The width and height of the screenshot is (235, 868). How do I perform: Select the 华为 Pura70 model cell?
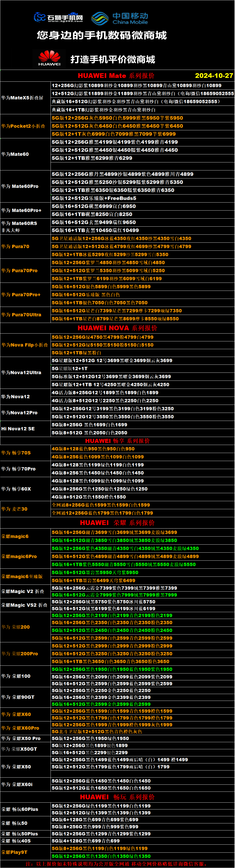click(26, 246)
